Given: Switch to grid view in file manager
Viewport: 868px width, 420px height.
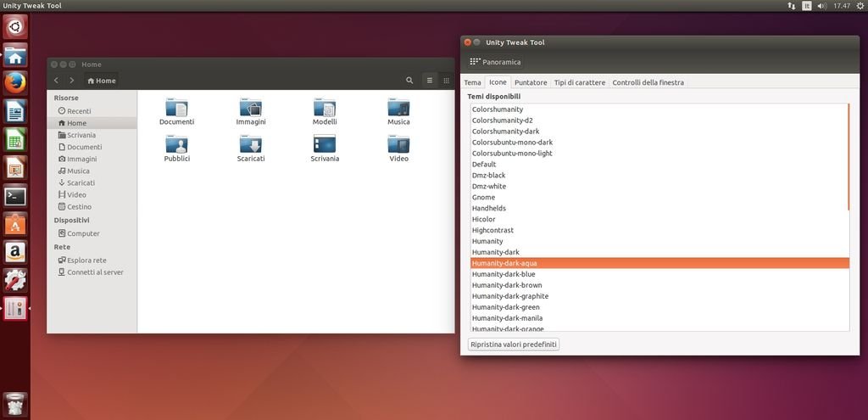Looking at the screenshot, I should point(447,81).
